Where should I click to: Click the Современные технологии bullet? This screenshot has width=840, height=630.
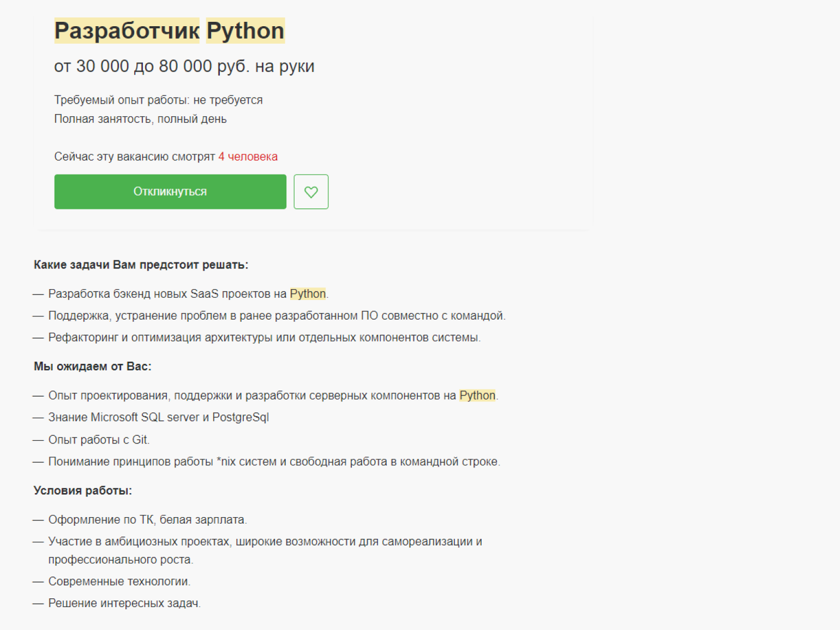tap(119, 581)
